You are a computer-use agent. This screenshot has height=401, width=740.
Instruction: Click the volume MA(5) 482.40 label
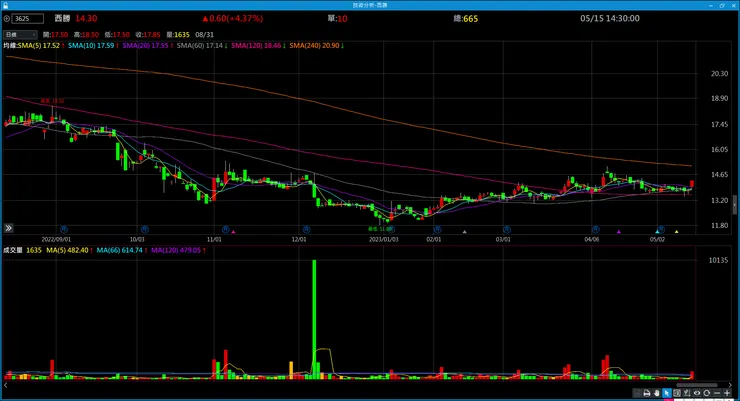tap(67, 250)
